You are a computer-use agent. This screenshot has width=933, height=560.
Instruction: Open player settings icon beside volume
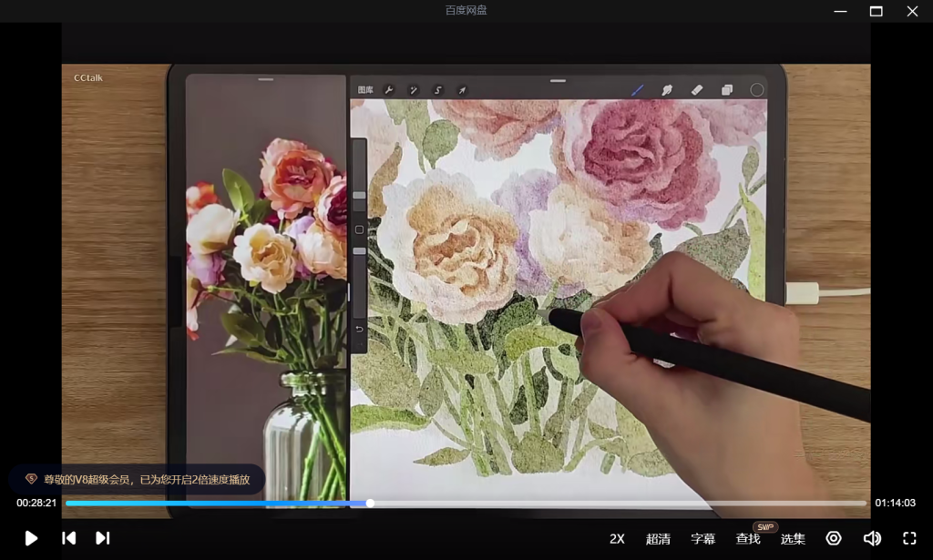pyautogui.click(x=833, y=538)
